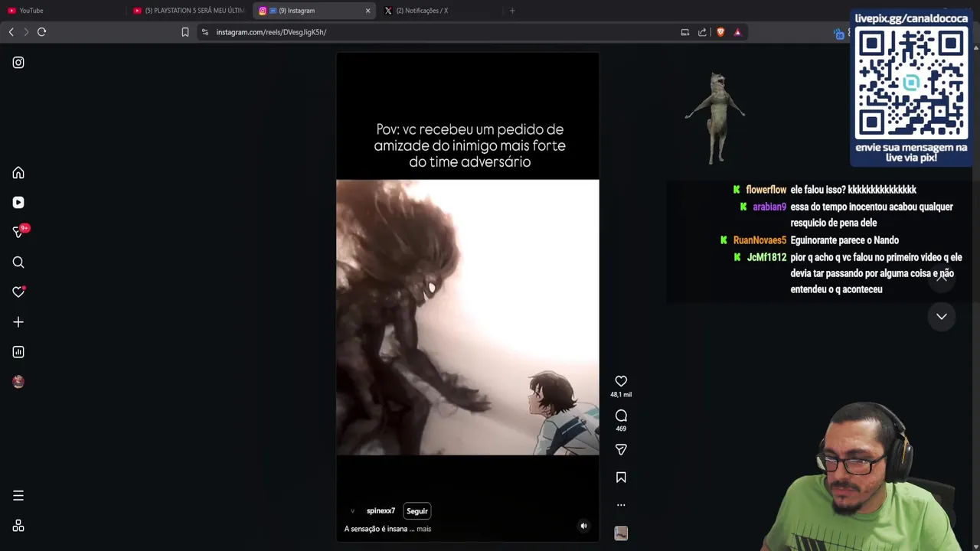The height and width of the screenshot is (551, 980).
Task: Go to previous reel with up chevron
Action: click(942, 278)
